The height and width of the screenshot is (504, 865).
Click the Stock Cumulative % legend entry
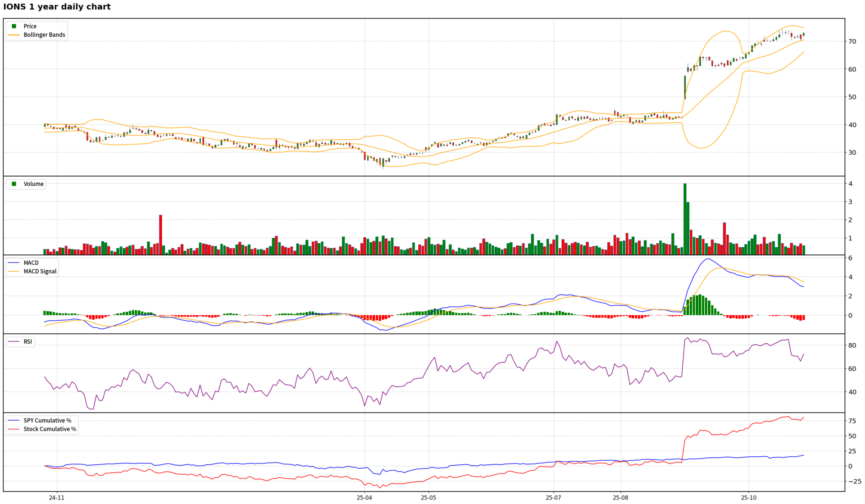pyautogui.click(x=50, y=429)
